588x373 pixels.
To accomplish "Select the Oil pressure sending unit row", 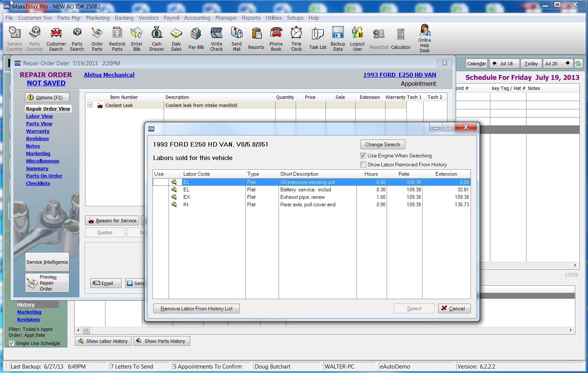I will 311,182.
